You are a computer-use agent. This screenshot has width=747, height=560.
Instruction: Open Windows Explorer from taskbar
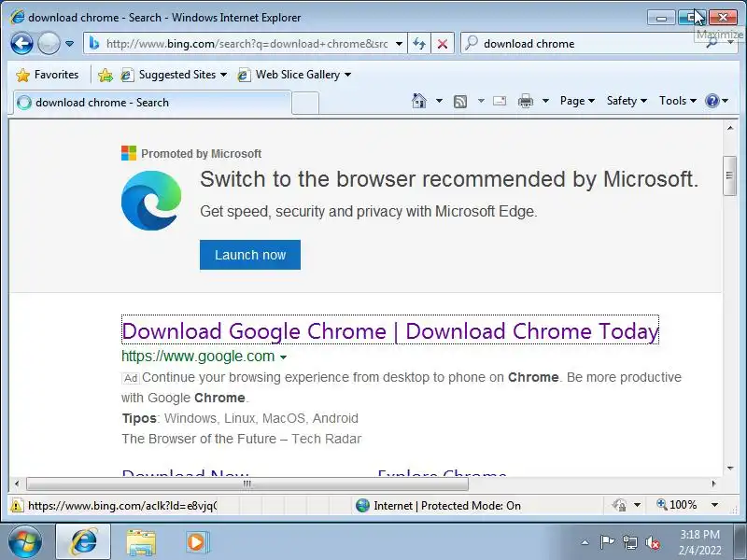pyautogui.click(x=141, y=542)
